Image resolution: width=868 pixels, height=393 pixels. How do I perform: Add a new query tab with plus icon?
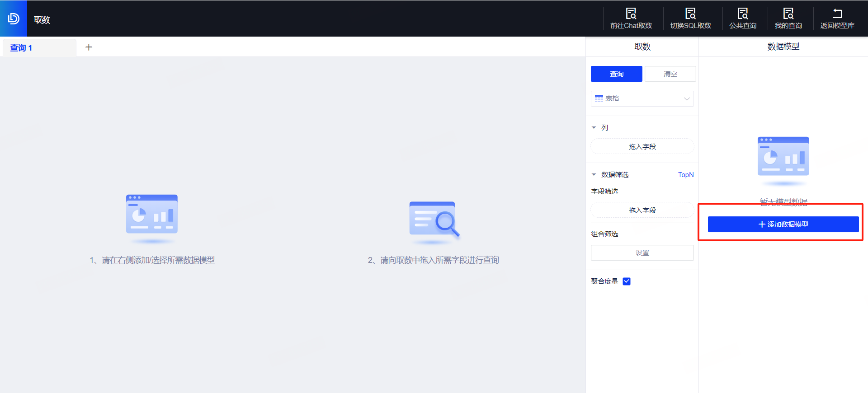(89, 47)
